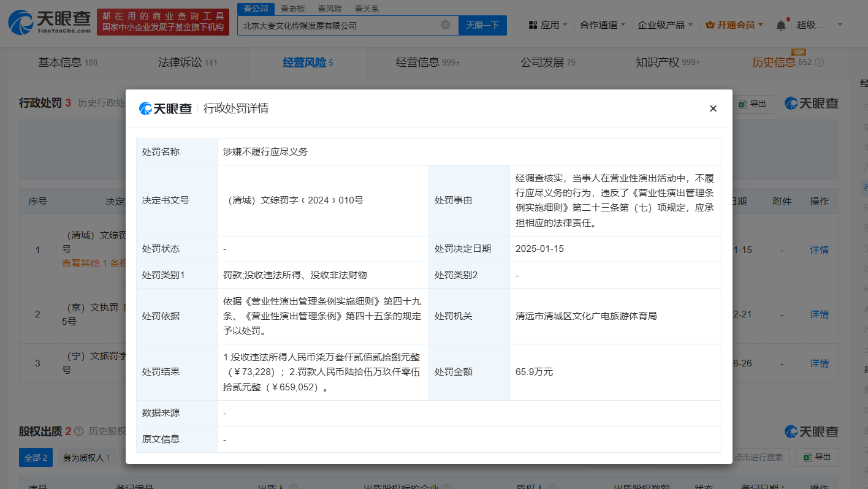This screenshot has width=868, height=489.
Task: Export the 行政处罚 list with 导出 button
Action: coord(753,104)
